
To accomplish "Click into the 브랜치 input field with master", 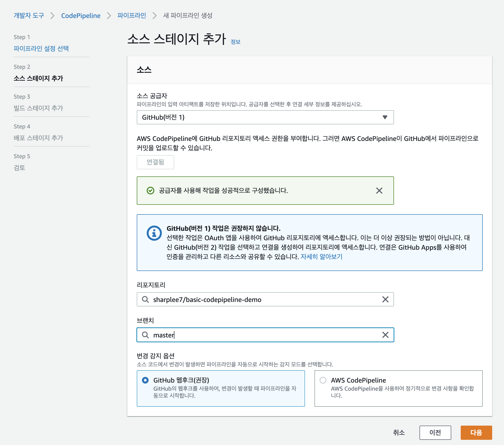I will pos(265,335).
